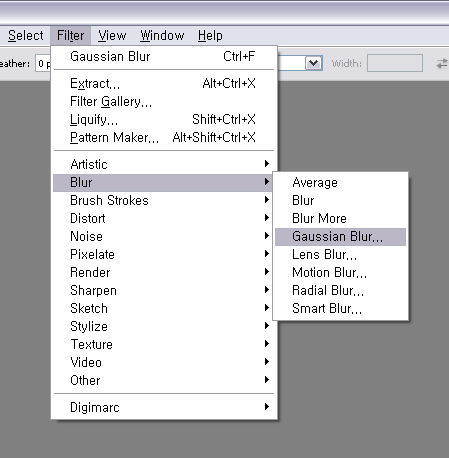The image size is (449, 458).
Task: Expand the Digimarc submenu
Action: click(x=164, y=407)
